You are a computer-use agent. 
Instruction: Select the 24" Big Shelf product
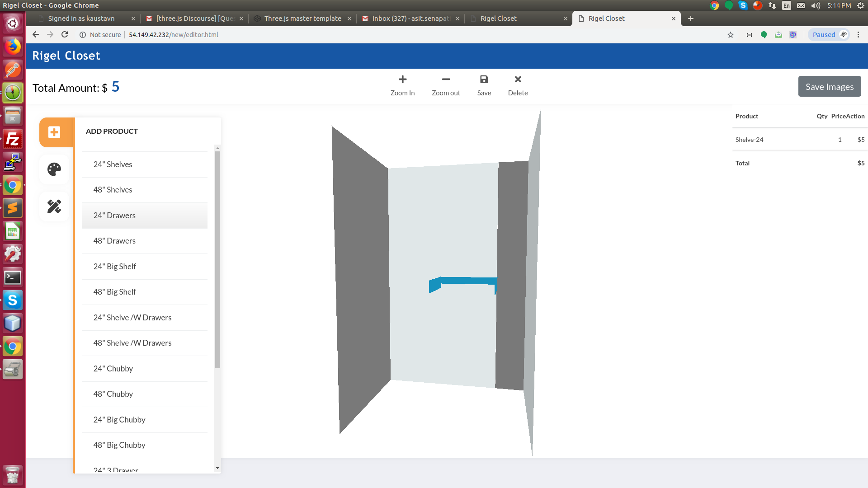tap(145, 267)
